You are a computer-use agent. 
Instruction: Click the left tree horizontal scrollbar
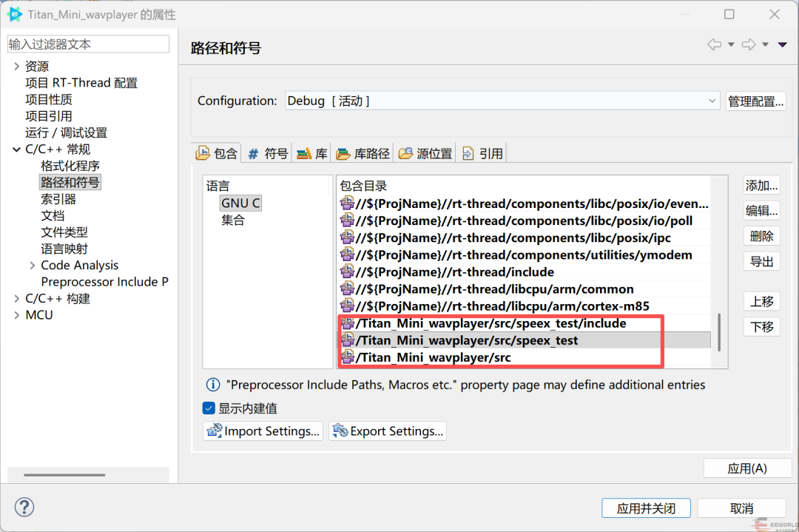coord(64,475)
